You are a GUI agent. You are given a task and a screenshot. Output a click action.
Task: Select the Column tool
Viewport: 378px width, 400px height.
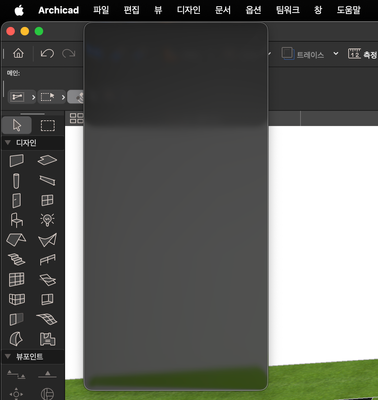click(16, 181)
